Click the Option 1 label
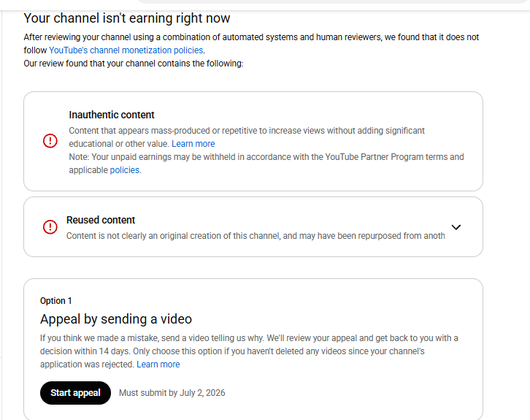This screenshot has height=420, width=530. tap(55, 301)
